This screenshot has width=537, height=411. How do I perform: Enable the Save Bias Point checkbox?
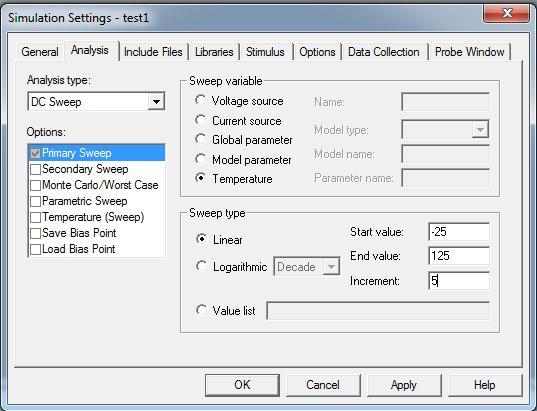click(x=35, y=234)
